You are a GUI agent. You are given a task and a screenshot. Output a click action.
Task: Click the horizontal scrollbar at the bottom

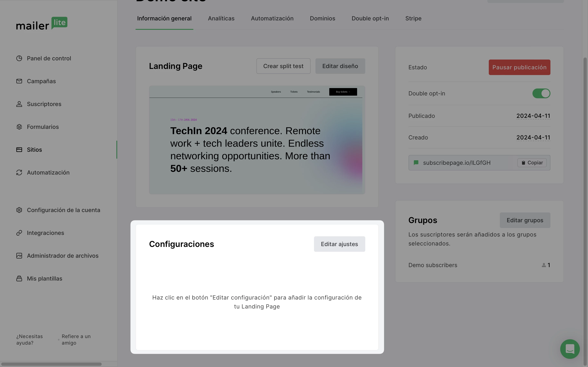click(x=51, y=364)
